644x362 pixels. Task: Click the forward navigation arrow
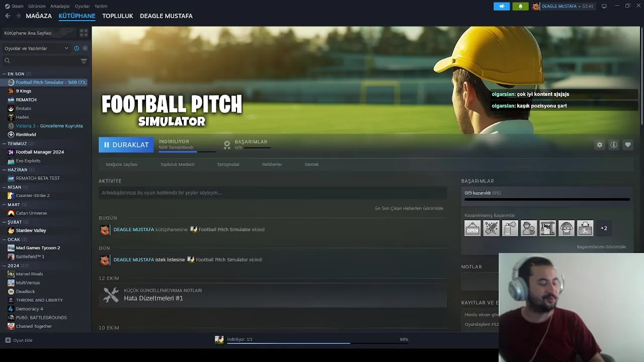tap(18, 16)
